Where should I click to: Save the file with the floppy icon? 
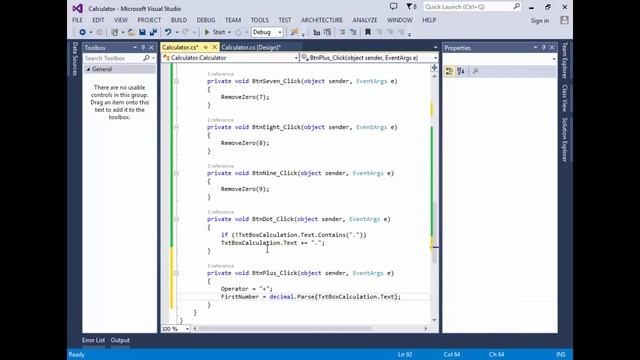[x=142, y=32]
